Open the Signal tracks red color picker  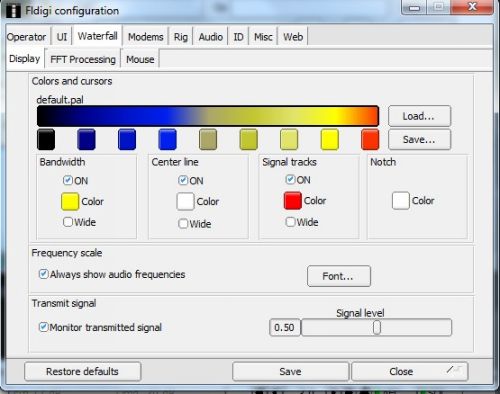pos(293,201)
